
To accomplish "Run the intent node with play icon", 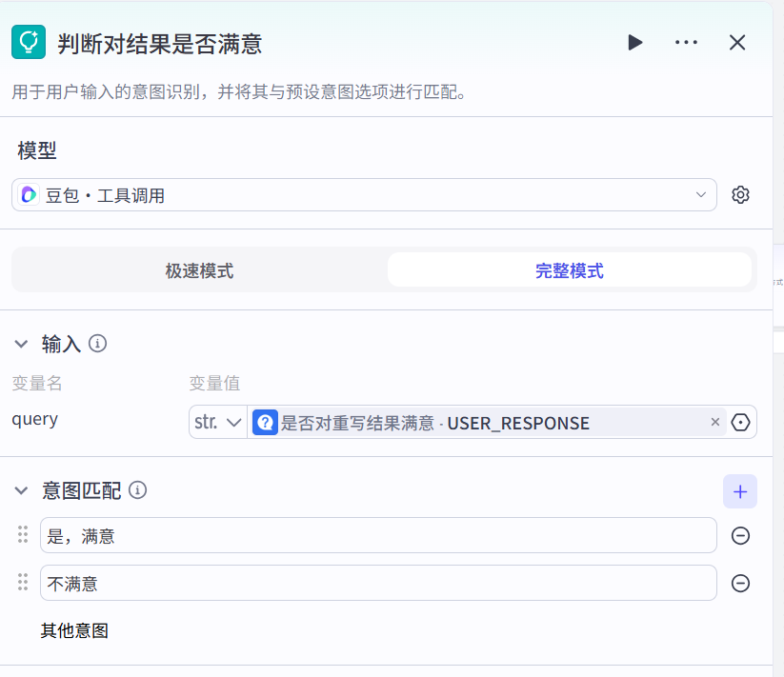I will 635,43.
